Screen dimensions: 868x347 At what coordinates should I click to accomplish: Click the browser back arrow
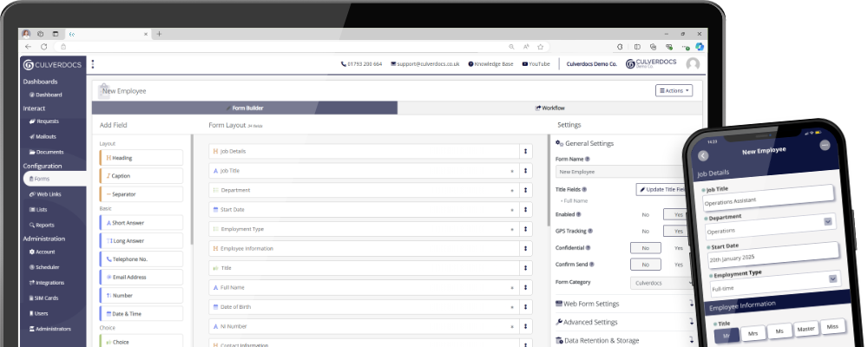coord(29,47)
